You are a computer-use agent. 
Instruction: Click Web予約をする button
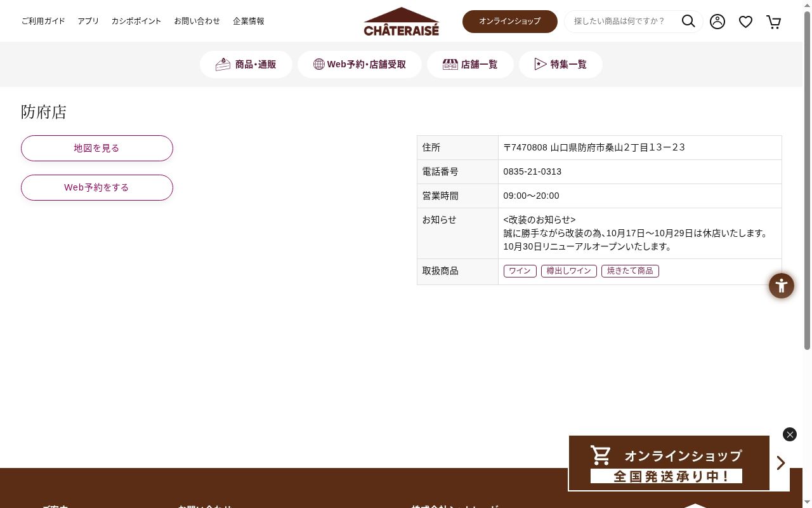coord(97,187)
